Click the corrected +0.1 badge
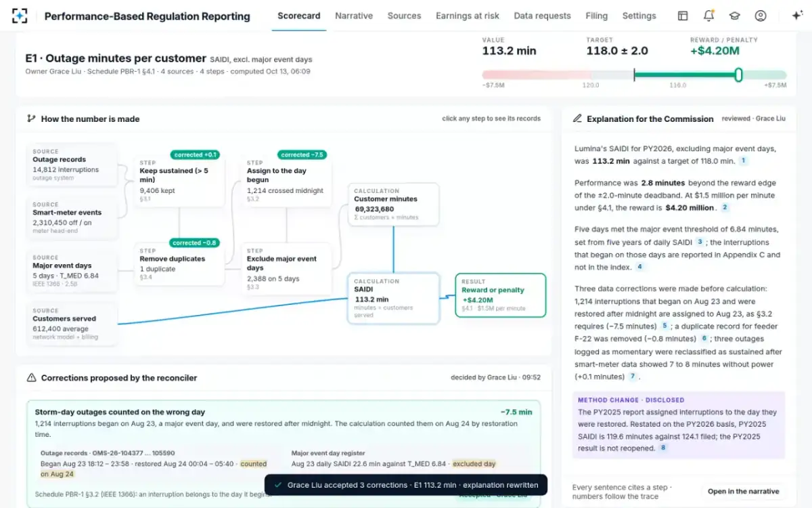 (195, 155)
